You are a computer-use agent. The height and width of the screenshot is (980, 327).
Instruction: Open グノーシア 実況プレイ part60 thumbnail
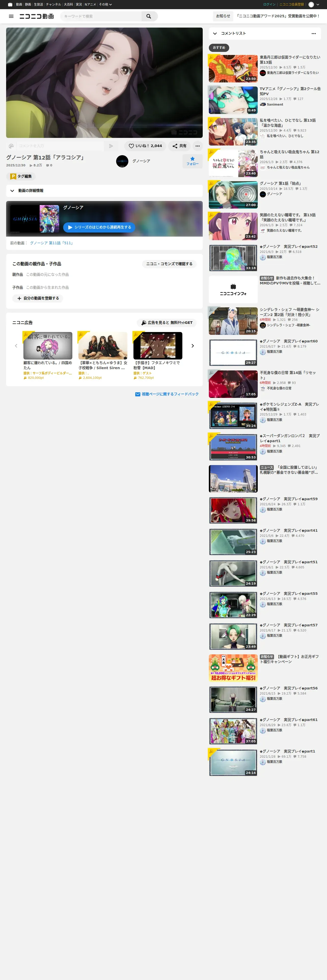(233, 353)
